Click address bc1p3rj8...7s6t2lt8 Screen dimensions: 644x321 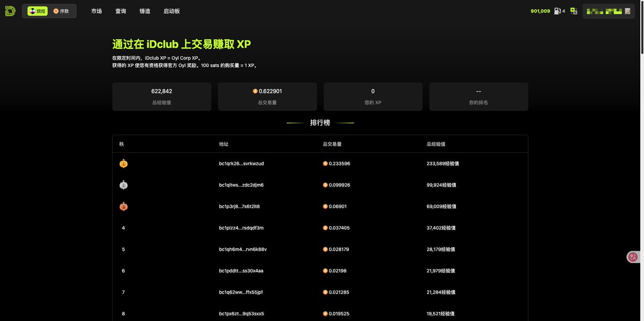click(x=239, y=206)
